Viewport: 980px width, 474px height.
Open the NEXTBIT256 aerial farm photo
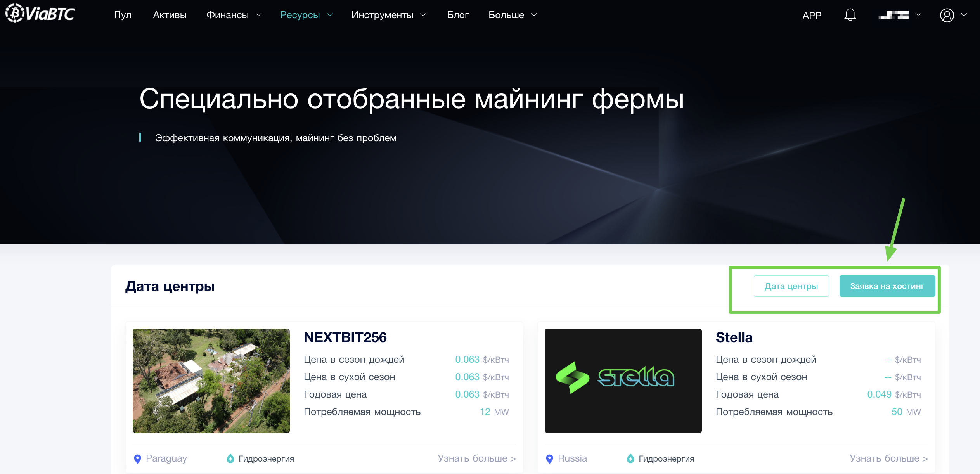211,381
